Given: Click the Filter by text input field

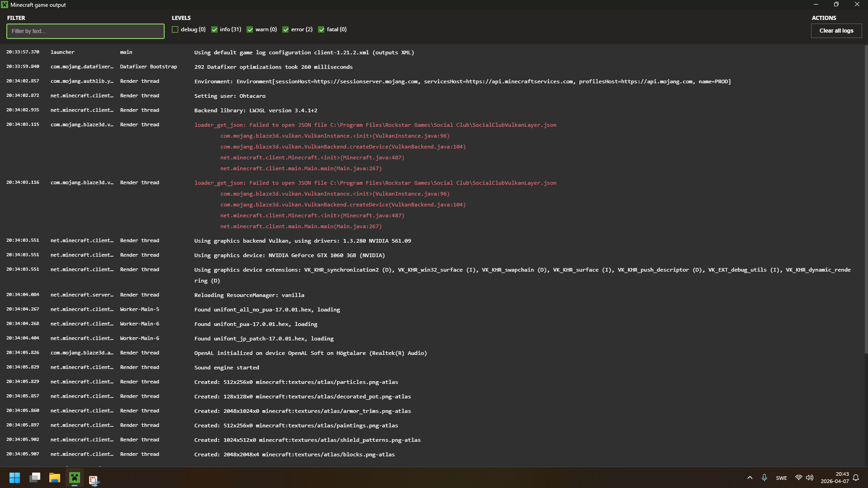Looking at the screenshot, I should tap(85, 31).
